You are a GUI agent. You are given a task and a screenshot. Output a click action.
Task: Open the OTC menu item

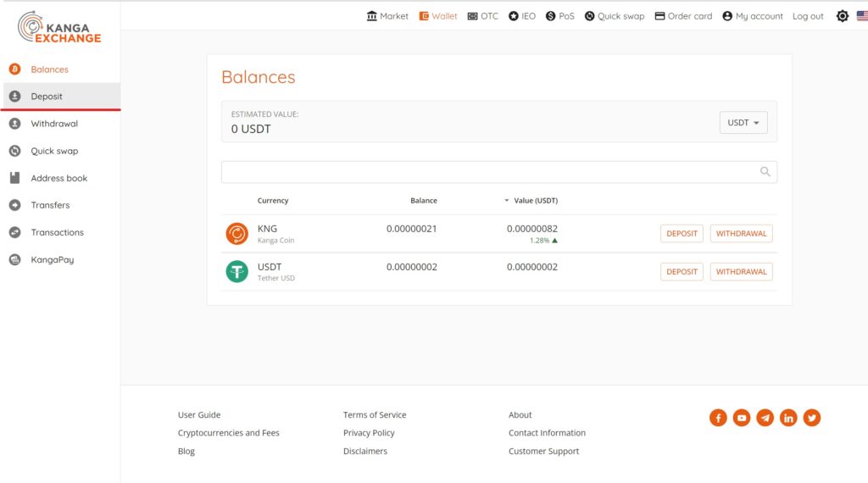489,16
